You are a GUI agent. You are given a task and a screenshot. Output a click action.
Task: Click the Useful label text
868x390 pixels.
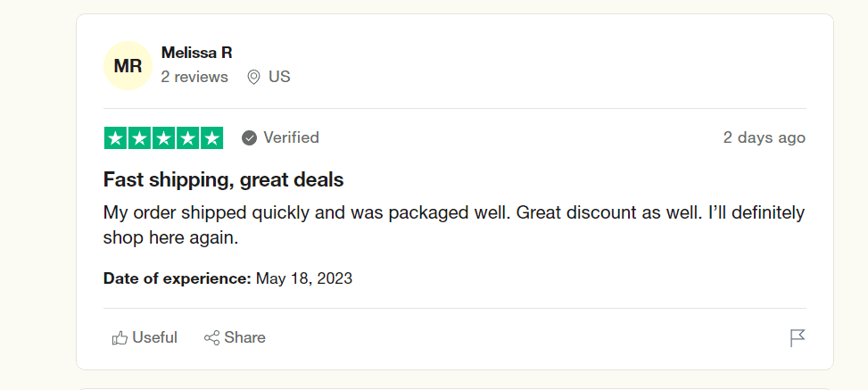154,337
